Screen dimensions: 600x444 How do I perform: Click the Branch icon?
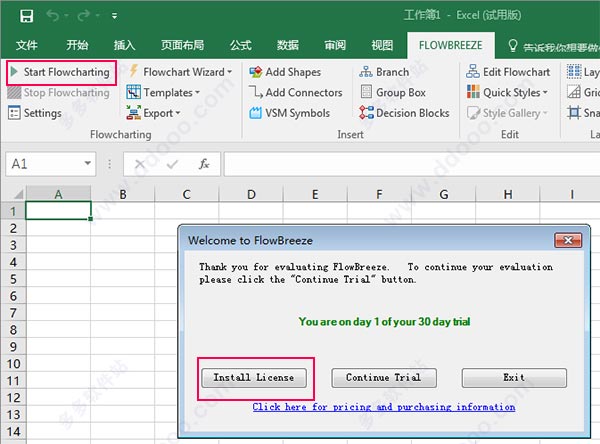coord(366,72)
